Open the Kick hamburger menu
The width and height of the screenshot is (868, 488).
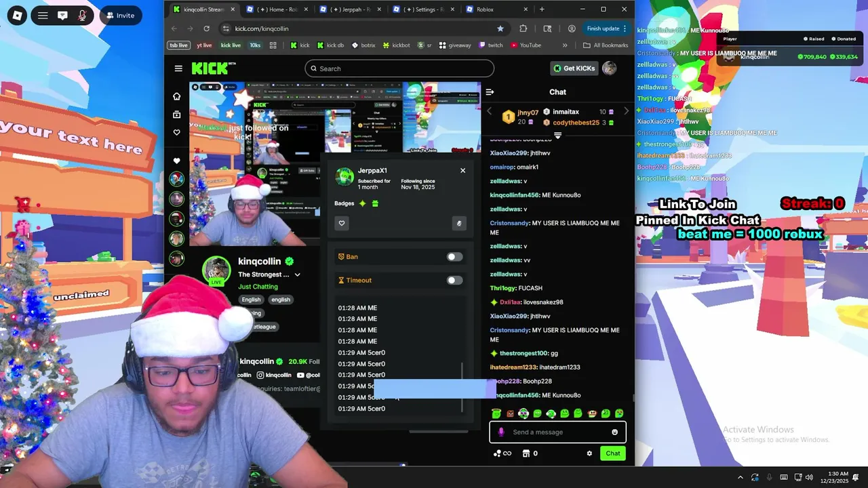tap(178, 68)
